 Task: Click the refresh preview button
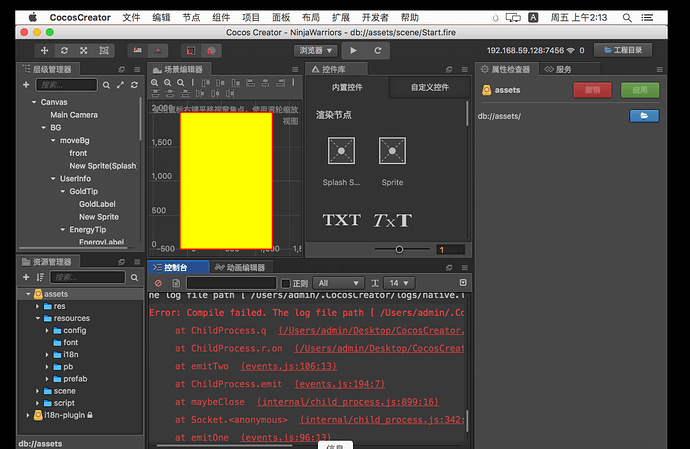(378, 51)
